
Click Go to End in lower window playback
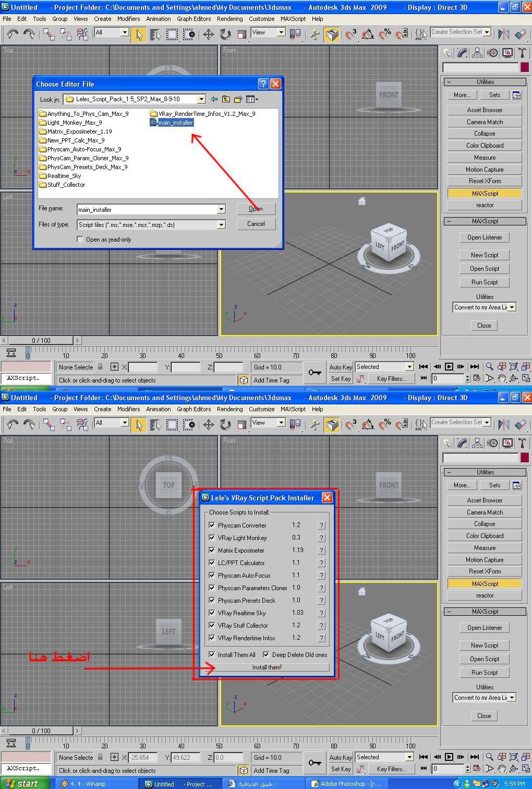coord(474,757)
